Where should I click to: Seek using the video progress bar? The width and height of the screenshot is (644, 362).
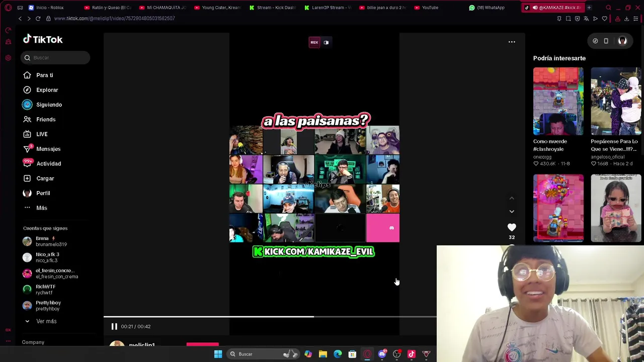click(270, 317)
